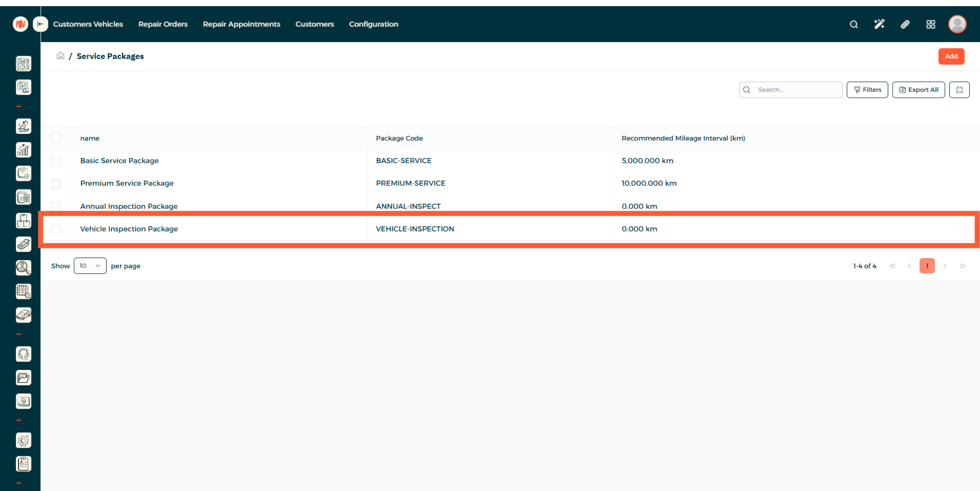Go to the Configuration menu
The width and height of the screenshot is (980, 491).
[374, 24]
